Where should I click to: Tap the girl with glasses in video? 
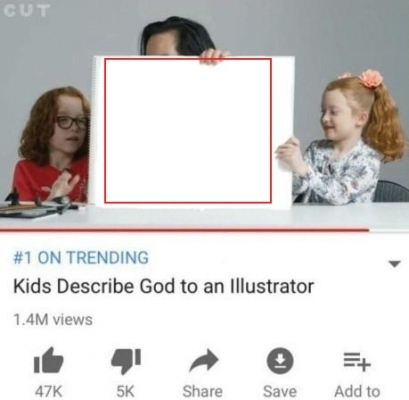(x=53, y=143)
